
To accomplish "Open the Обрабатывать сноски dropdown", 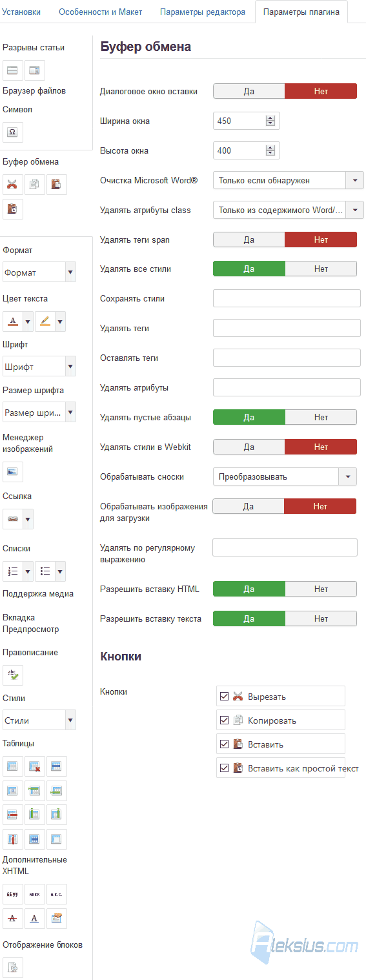I will tap(285, 477).
